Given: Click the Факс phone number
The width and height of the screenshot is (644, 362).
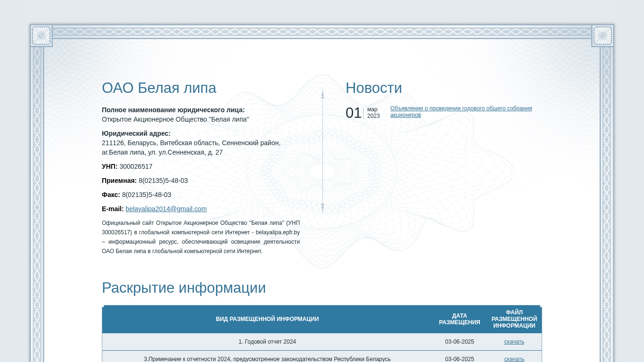Looking at the screenshot, I should pos(147,195).
